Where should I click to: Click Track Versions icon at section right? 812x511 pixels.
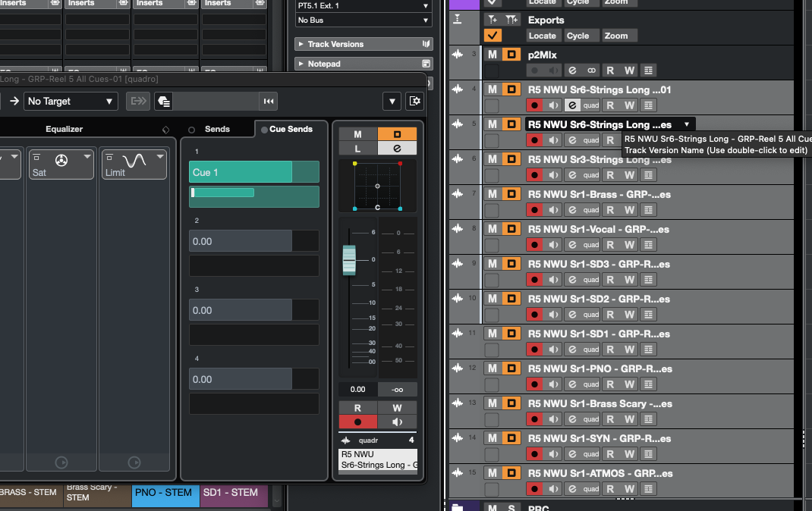click(426, 44)
